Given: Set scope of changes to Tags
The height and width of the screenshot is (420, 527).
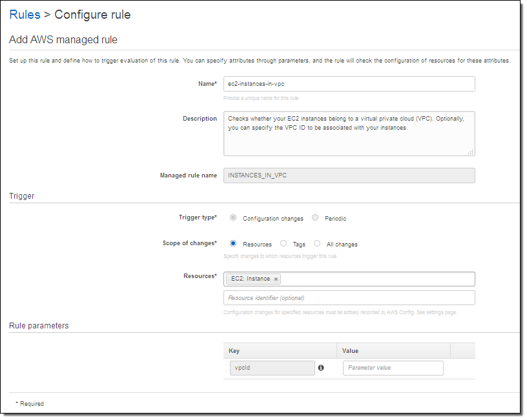Looking at the screenshot, I should point(284,244).
